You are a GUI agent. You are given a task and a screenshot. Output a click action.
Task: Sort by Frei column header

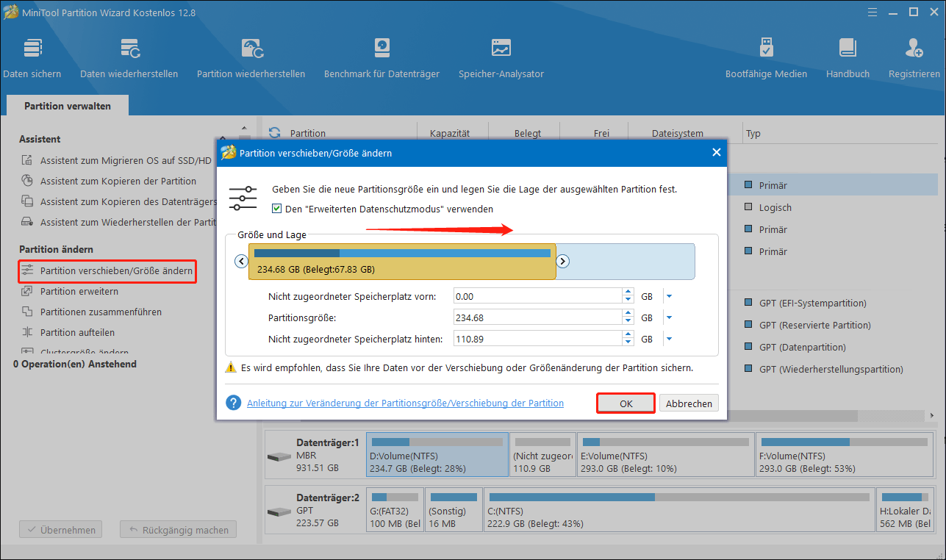601,134
